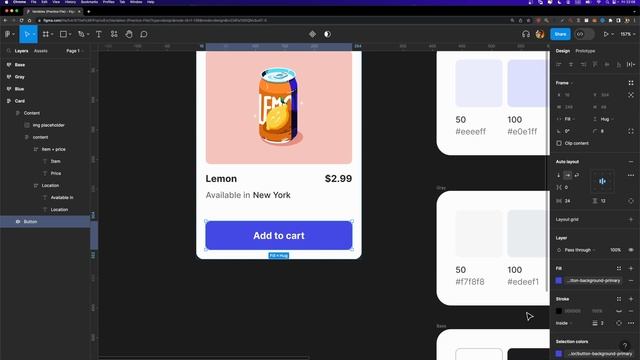Select the Move tool
This screenshot has height=360, width=640.
[x=27, y=34]
